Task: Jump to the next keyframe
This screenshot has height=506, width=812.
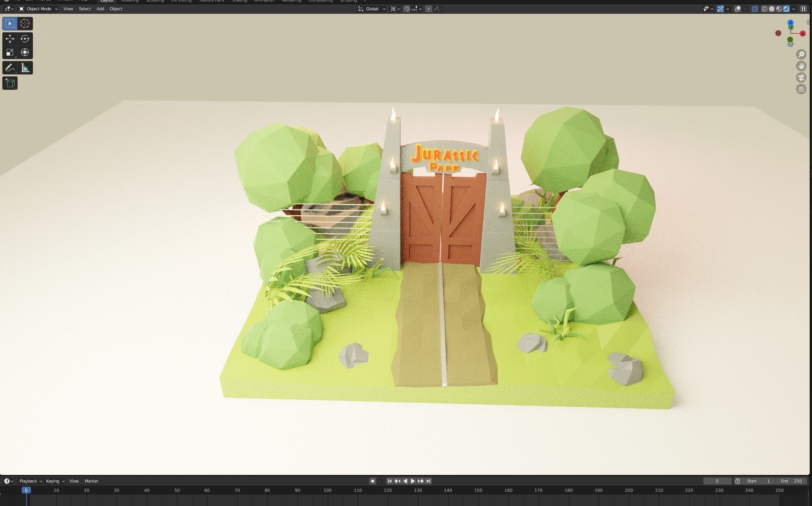Action: click(421, 481)
